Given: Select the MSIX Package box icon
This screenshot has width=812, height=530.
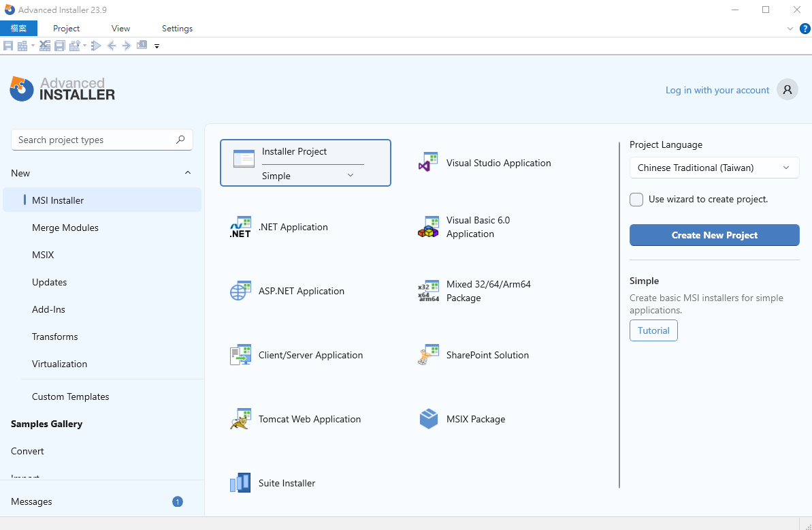Looking at the screenshot, I should 428,419.
